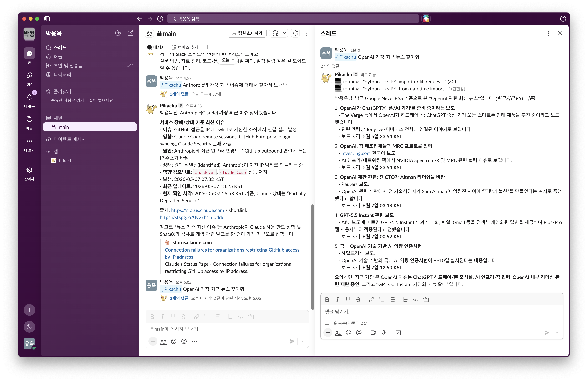
Task: Close the thread panel
Action: click(x=560, y=33)
